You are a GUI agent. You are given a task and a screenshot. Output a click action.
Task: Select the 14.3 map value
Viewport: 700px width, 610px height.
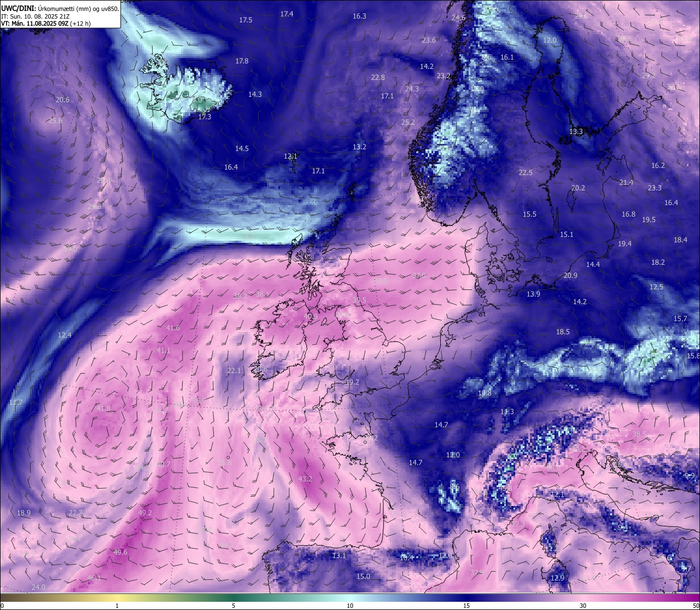pos(255,95)
